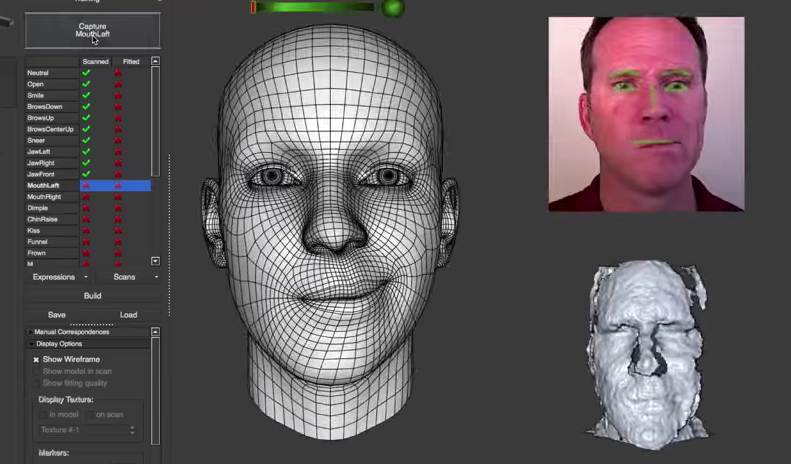Screen dimensions: 791x464
Task: Open the Scans dropdown
Action: click(129, 277)
